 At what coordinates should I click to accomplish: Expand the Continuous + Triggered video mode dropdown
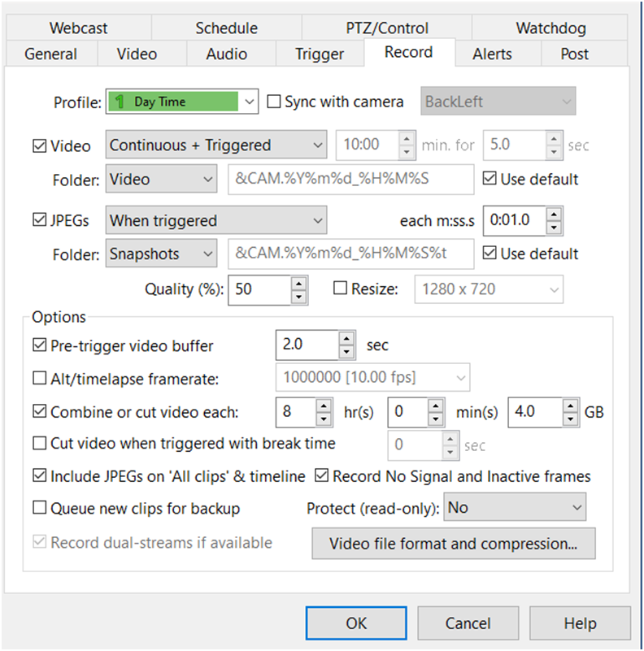click(x=317, y=146)
